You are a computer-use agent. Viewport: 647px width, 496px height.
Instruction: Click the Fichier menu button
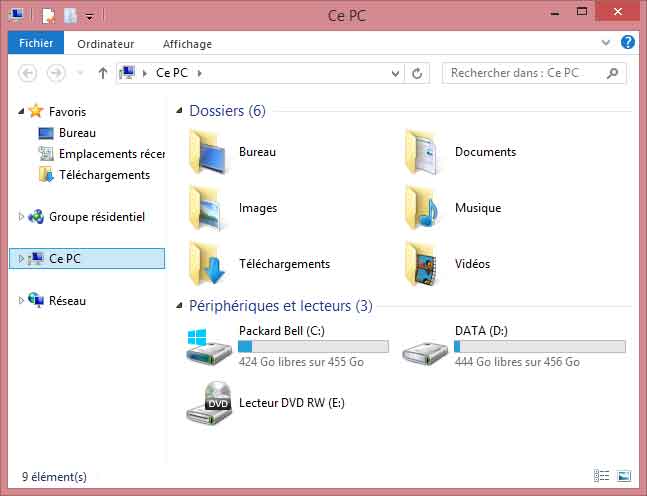(x=36, y=44)
